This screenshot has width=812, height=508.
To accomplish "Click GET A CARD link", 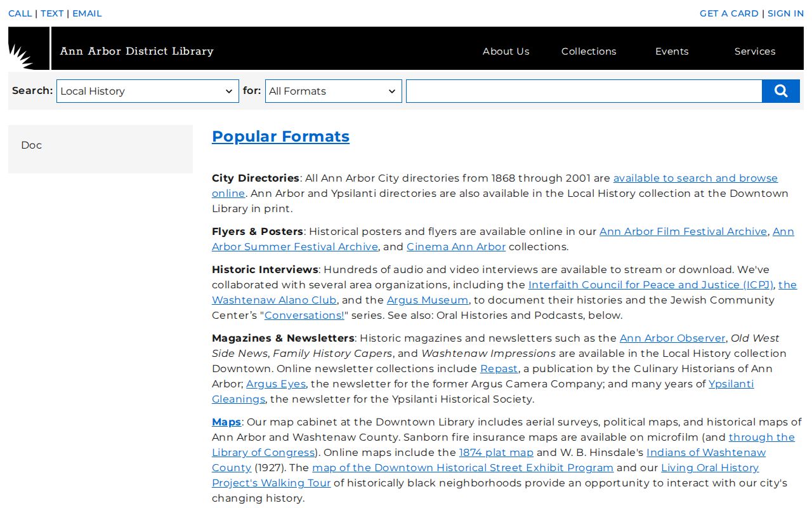I will (729, 13).
